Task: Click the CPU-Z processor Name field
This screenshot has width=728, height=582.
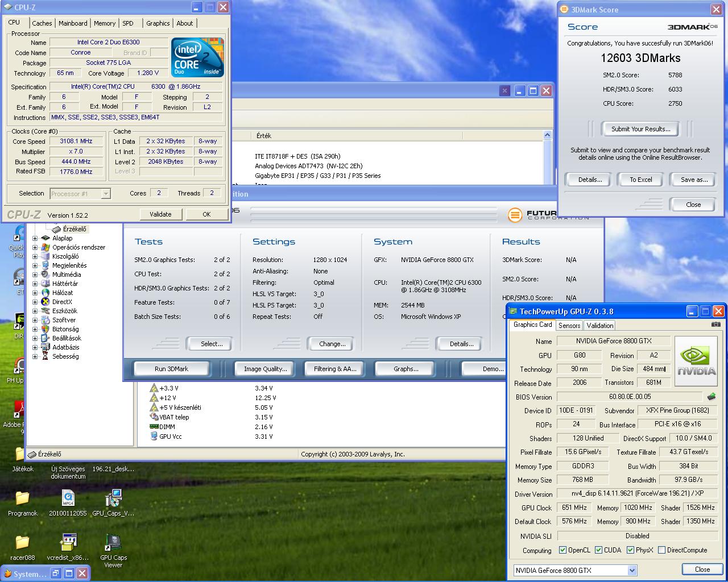Action: coord(109,42)
